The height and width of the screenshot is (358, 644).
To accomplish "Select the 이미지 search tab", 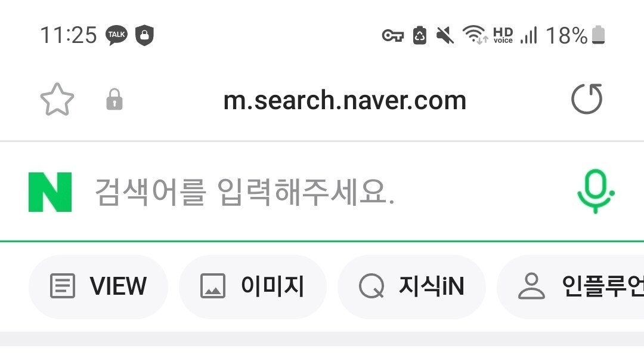I will [x=253, y=286].
